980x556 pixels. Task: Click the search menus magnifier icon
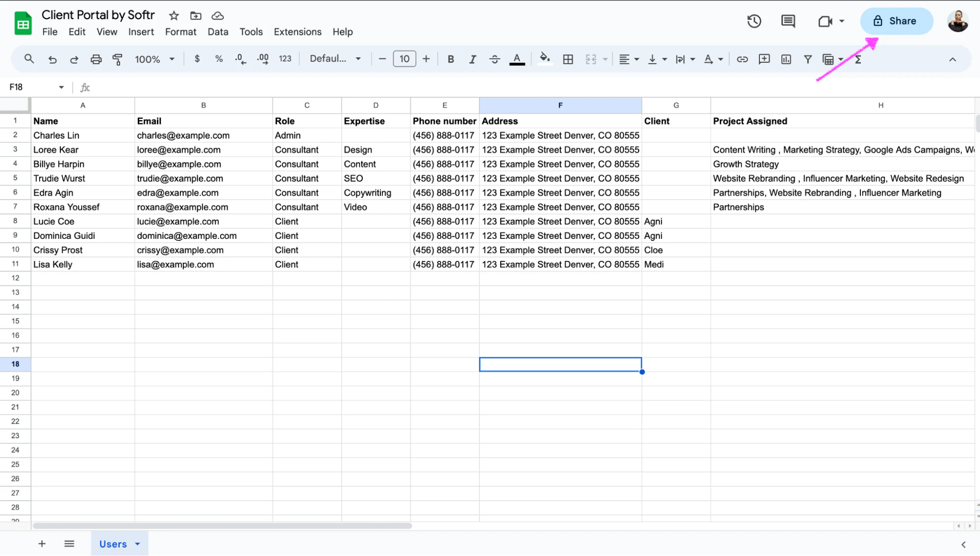coord(29,59)
